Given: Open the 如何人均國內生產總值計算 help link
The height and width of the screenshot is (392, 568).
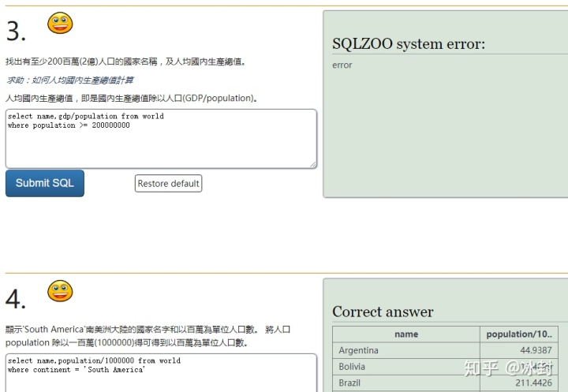Looking at the screenshot, I should tap(70, 80).
